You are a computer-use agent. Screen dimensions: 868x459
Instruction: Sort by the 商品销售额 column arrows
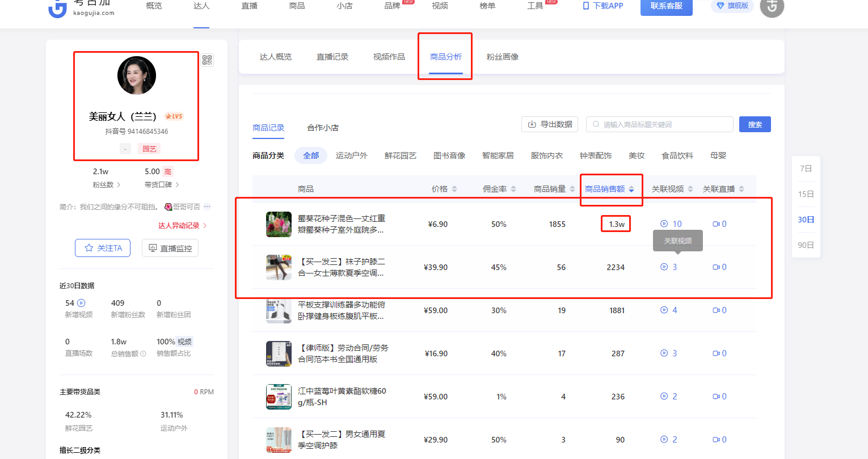pos(631,189)
